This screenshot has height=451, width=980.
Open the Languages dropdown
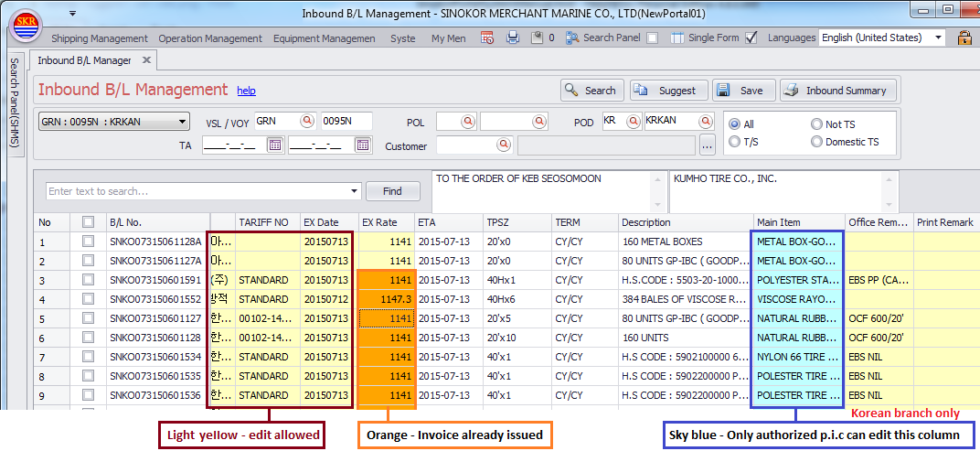click(x=938, y=38)
